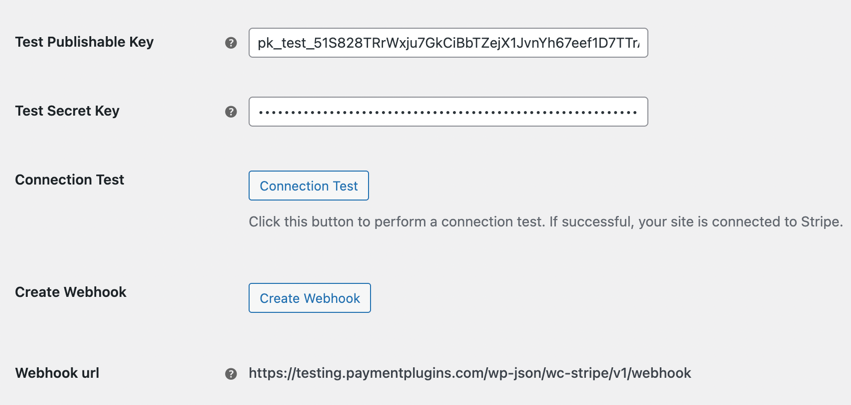Focus the Test Publishable Key input field
Viewport: 851px width, 405px height.
448,43
